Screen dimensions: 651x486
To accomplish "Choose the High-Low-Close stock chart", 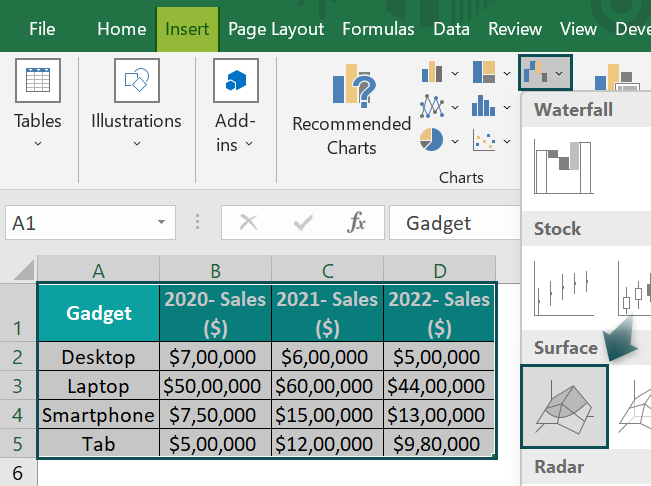I will tap(563, 288).
